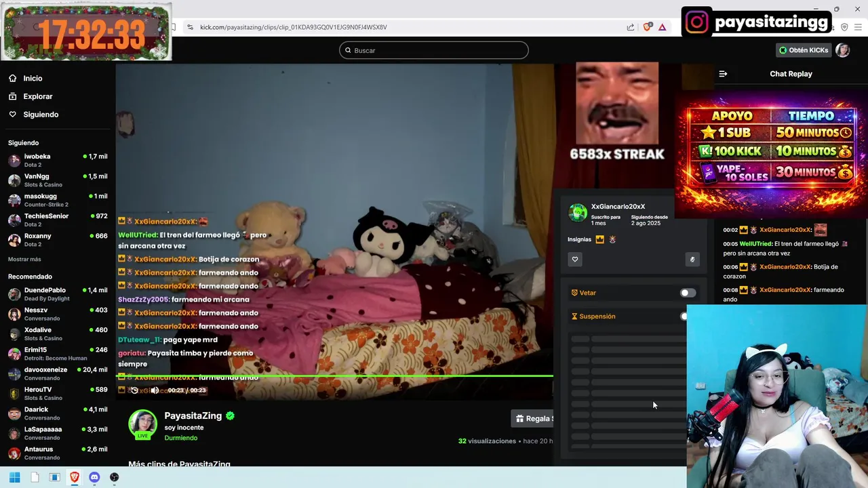Open the OBS Studio taskbar icon

114,477
